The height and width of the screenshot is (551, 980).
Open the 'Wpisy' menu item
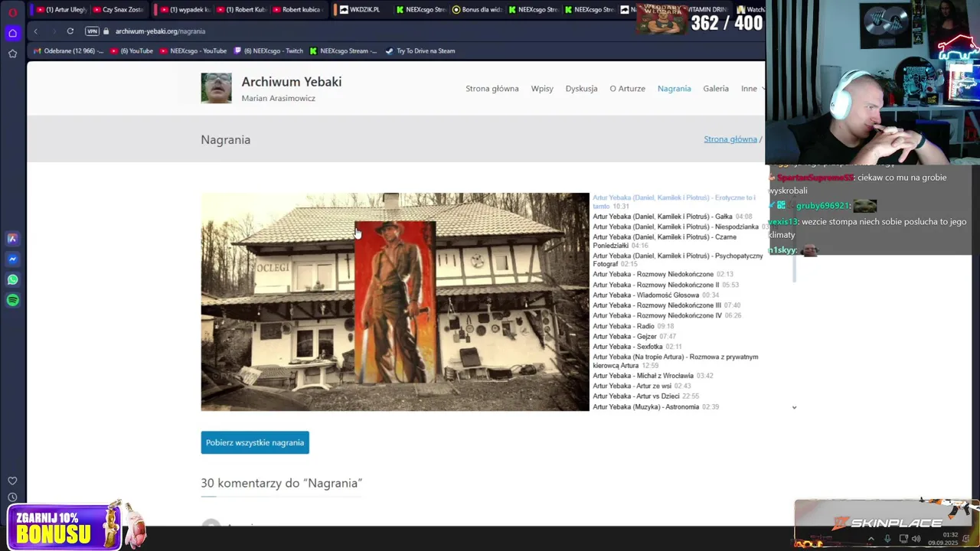[x=542, y=89]
